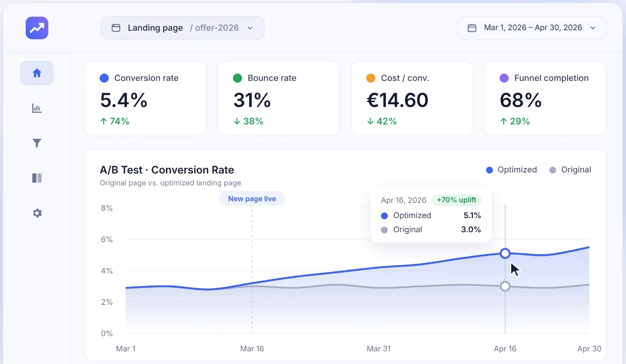This screenshot has width=626, height=364.
Task: Click the Mar 31 x-axis label
Action: (379, 349)
